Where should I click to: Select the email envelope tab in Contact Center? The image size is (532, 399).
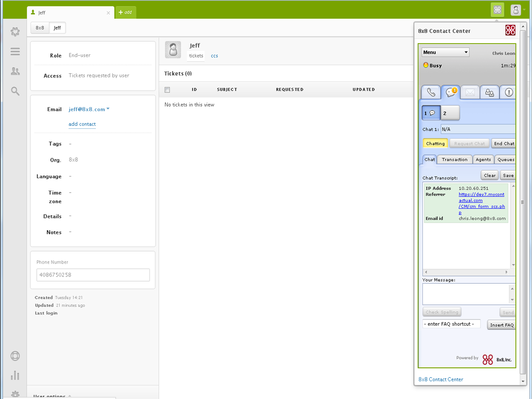[x=469, y=92]
